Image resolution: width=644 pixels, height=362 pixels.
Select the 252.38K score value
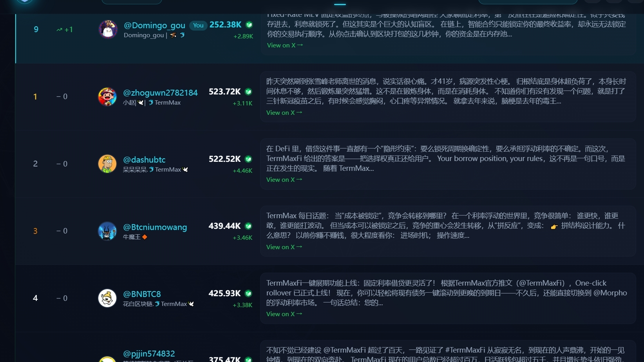click(226, 25)
